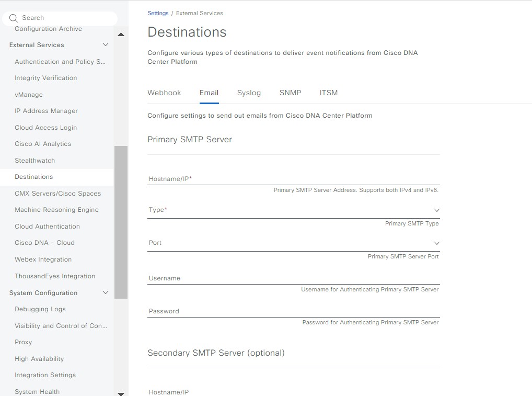Viewport: 532px width, 396px height.
Task: Open the Port dropdown
Action: click(293, 243)
